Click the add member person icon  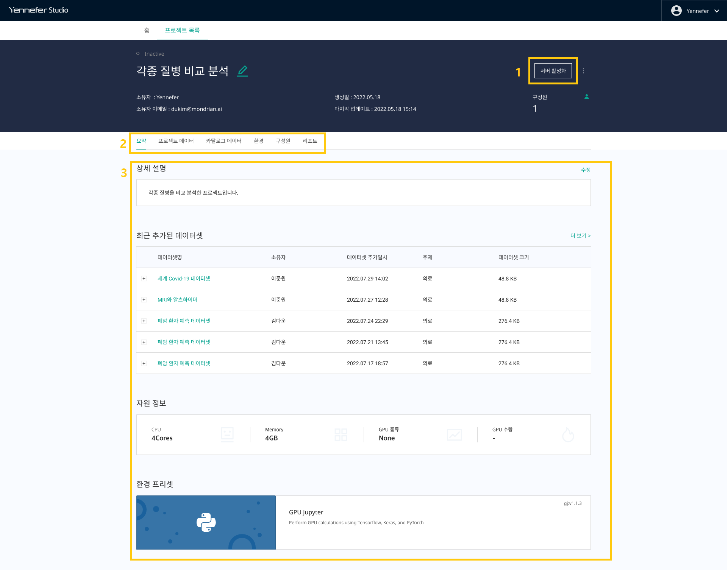click(x=586, y=97)
